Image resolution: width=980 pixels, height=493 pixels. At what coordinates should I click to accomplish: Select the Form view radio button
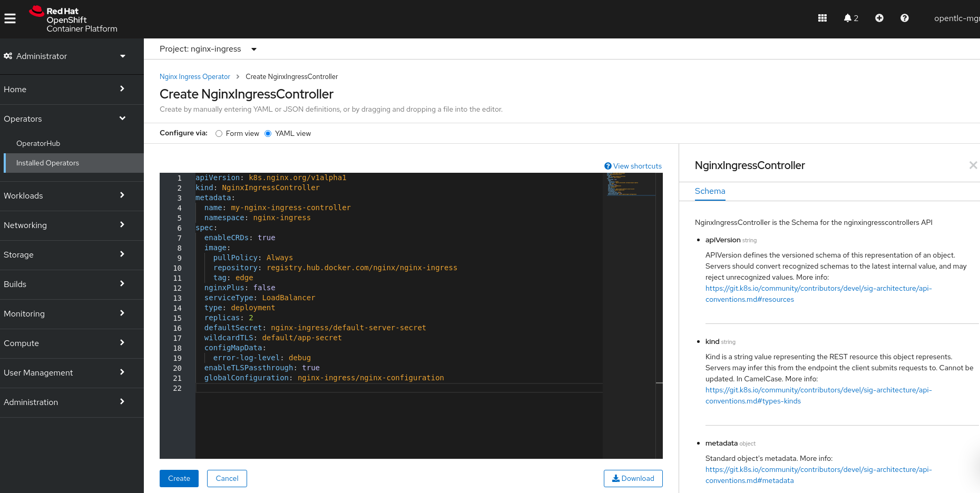tap(219, 134)
